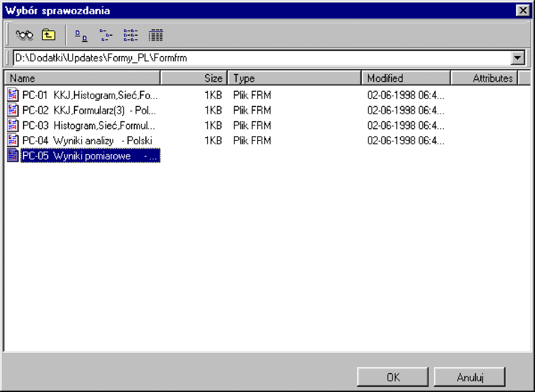This screenshot has height=392, width=535.
Task: Sort files by Modified column
Action: click(406, 78)
